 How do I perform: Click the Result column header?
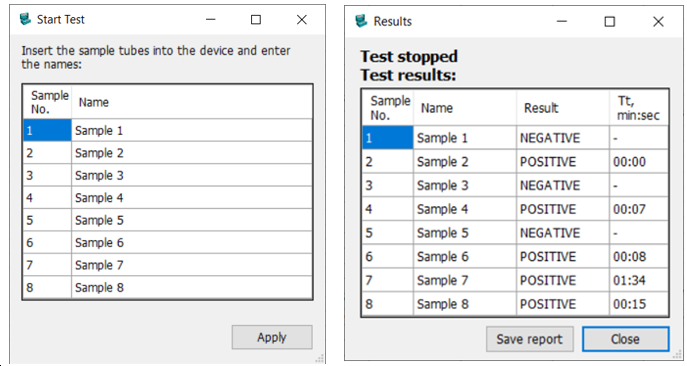pos(563,108)
